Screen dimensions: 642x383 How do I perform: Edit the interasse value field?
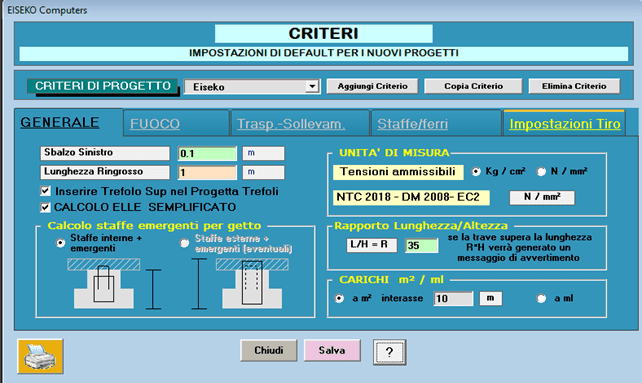453,298
